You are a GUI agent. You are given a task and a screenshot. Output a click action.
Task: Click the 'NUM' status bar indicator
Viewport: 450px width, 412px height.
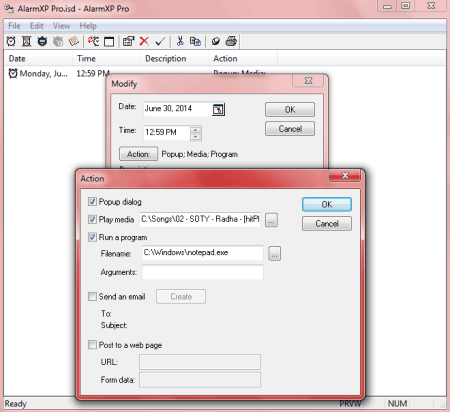397,404
